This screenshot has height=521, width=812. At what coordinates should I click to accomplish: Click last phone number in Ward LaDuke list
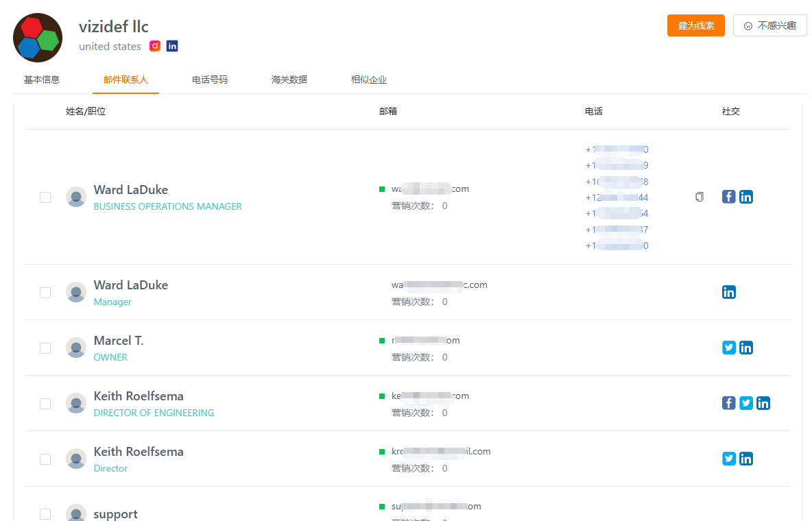tap(617, 245)
